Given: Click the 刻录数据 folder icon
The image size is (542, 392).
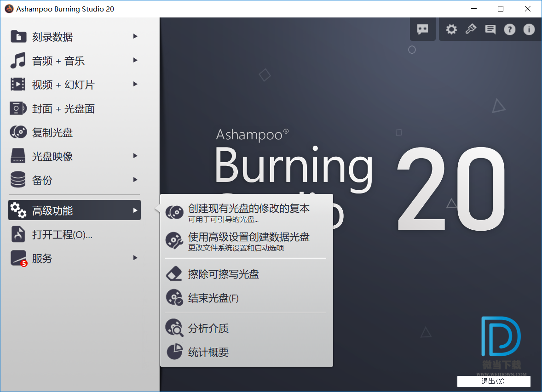Looking at the screenshot, I should click(x=18, y=36).
